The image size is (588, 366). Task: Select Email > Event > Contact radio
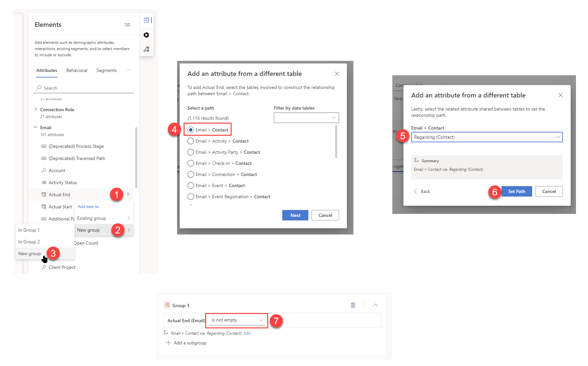(191, 185)
